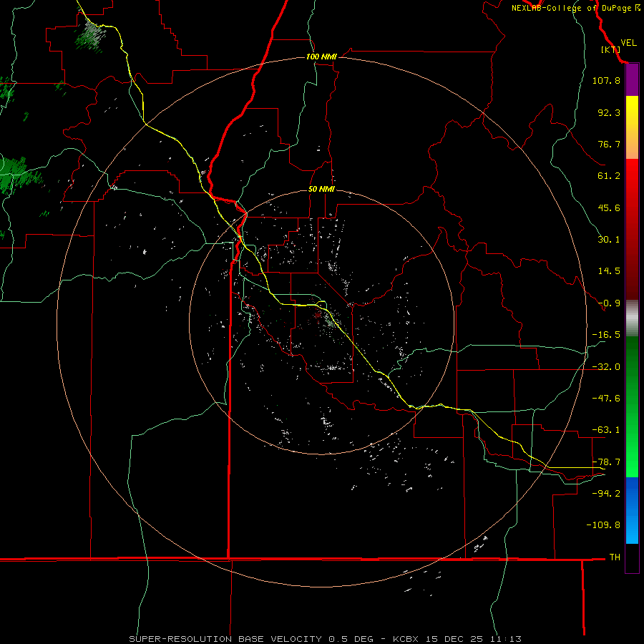Click the KCBX station identifier in caption

(407, 639)
